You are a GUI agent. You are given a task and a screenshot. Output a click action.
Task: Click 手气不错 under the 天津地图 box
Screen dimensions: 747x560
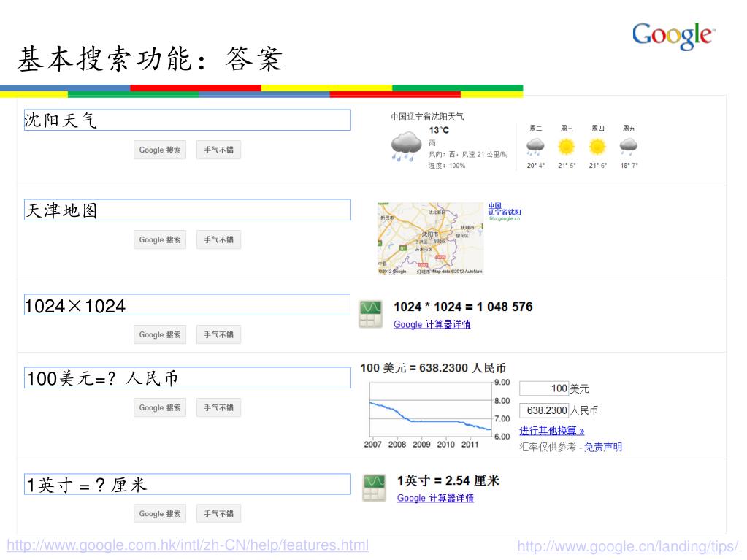218,240
